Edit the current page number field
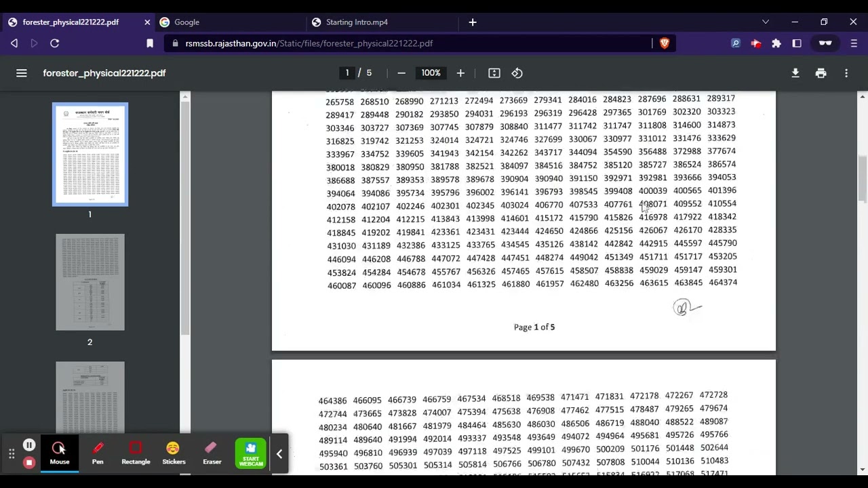This screenshot has width=868, height=488. (x=347, y=73)
